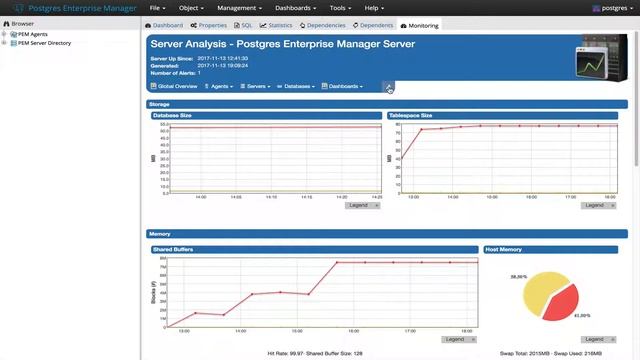
Task: Toggle the Database Size chart legend
Action: [x=363, y=205]
